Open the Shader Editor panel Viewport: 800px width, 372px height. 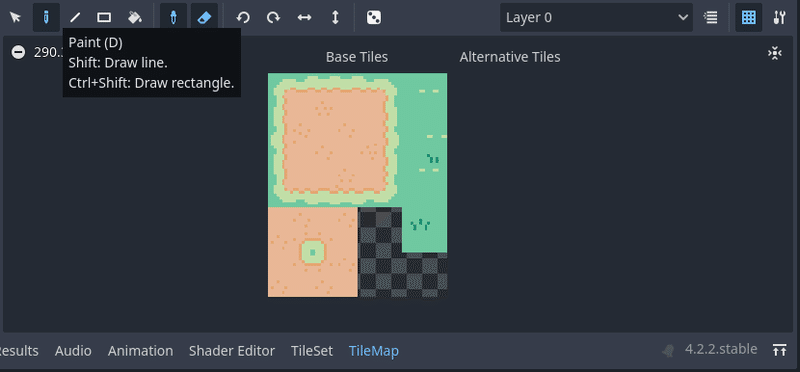[232, 351]
